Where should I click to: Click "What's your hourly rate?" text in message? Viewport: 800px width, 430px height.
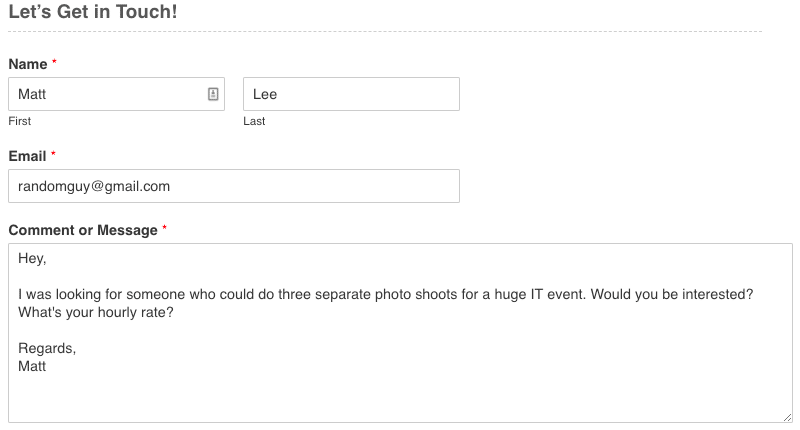[96, 312]
